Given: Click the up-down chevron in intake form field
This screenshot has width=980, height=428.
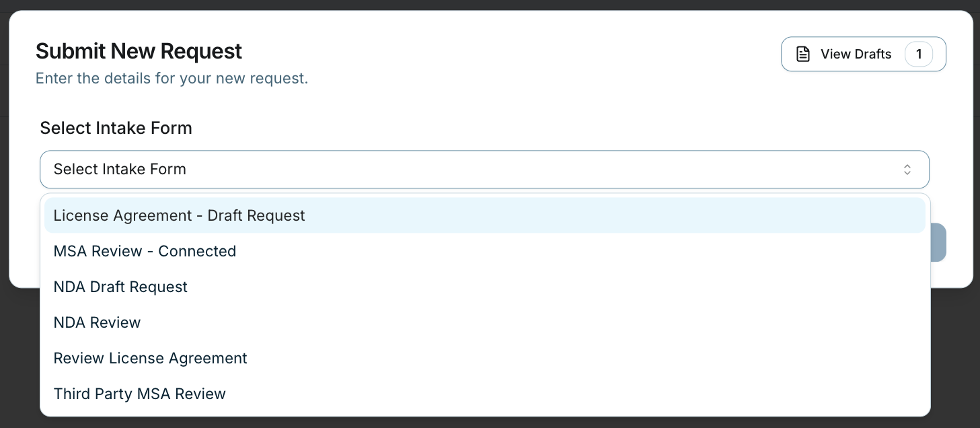Looking at the screenshot, I should coord(907,170).
